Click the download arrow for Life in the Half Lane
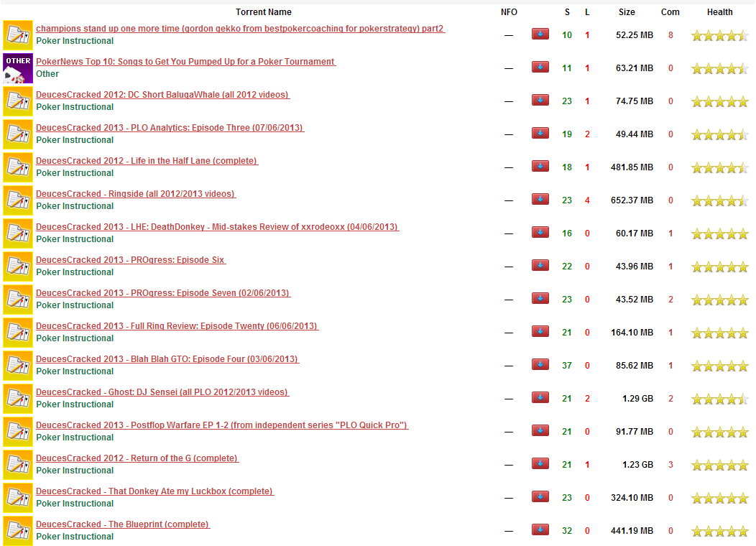The width and height of the screenshot is (756, 546). pos(540,166)
